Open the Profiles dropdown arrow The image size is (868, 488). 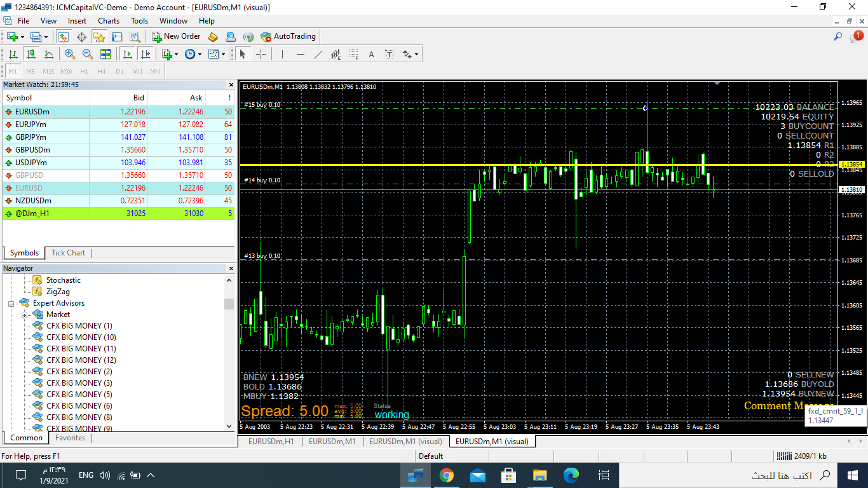(46, 37)
